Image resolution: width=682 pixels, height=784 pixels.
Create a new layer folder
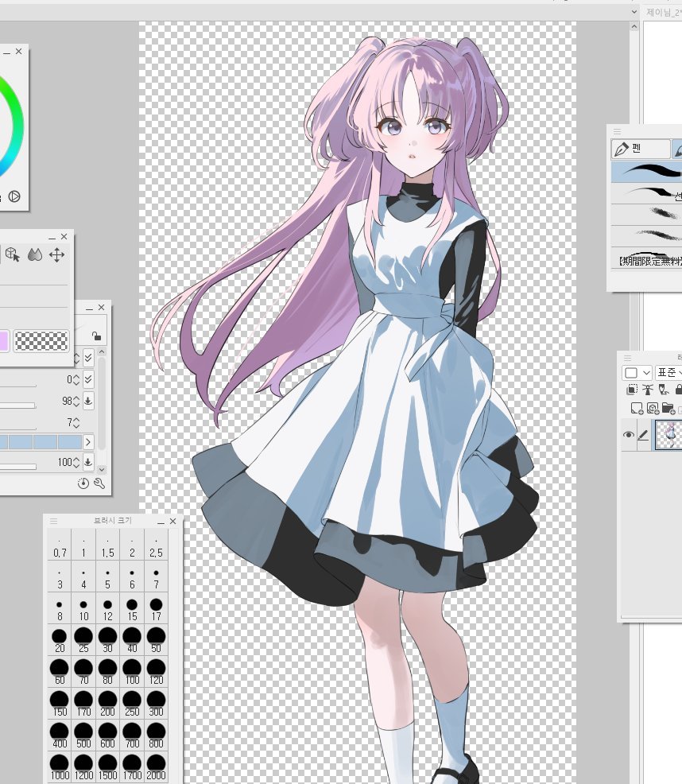point(668,409)
